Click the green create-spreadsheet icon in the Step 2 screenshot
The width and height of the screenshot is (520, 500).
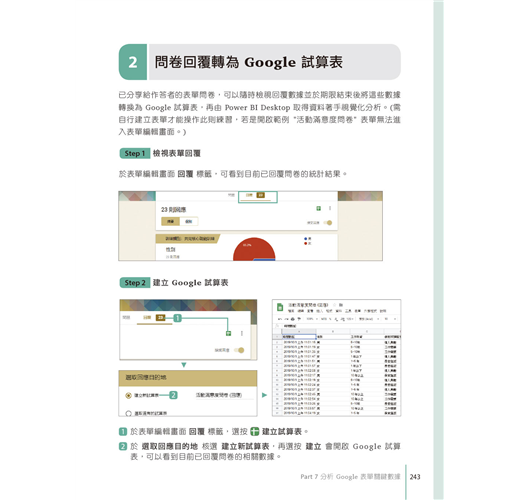point(228,333)
